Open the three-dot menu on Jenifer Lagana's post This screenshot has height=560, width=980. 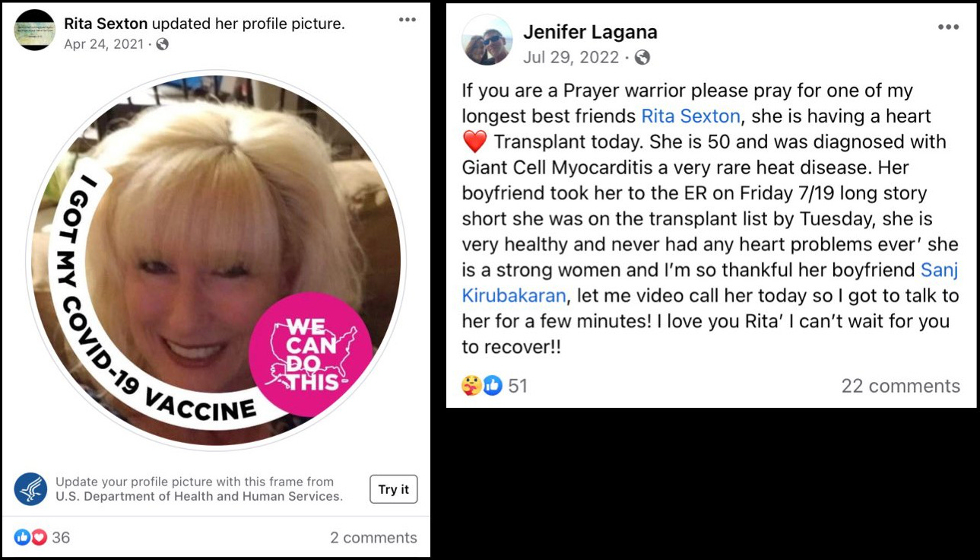948,27
